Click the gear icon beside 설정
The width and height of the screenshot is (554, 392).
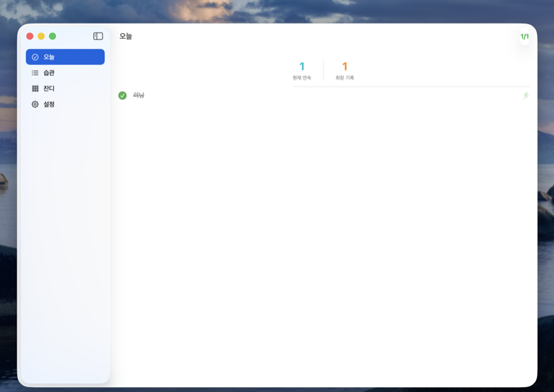click(x=35, y=105)
